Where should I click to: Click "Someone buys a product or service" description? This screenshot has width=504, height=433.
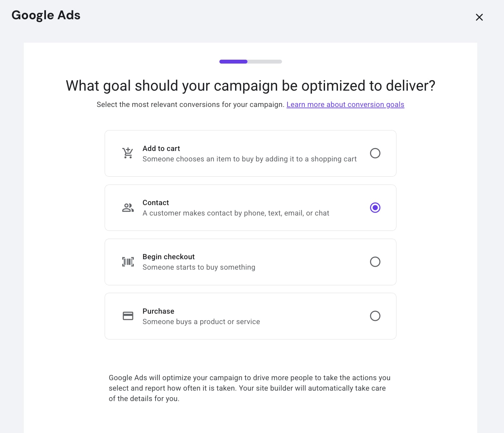[201, 322]
